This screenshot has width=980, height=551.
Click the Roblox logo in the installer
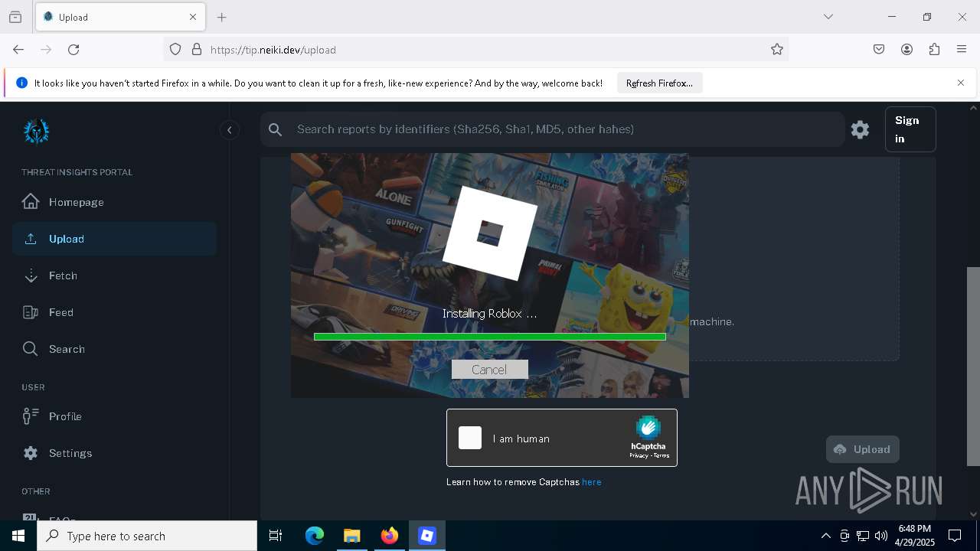tap(490, 233)
